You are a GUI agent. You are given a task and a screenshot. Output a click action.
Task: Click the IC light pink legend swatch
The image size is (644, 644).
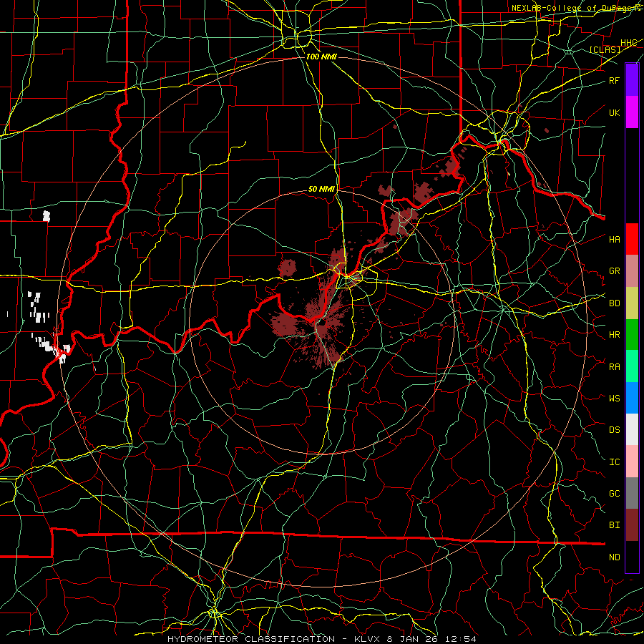coord(632,462)
